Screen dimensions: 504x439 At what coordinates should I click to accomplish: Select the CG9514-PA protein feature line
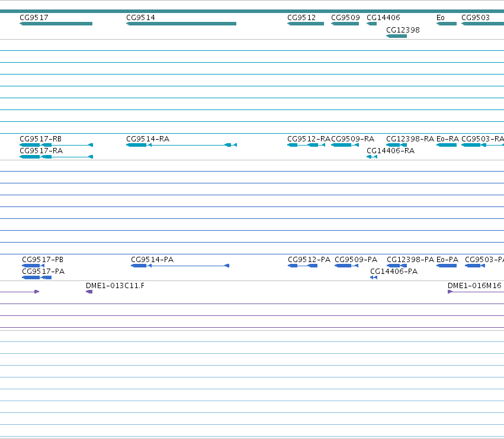(x=188, y=266)
